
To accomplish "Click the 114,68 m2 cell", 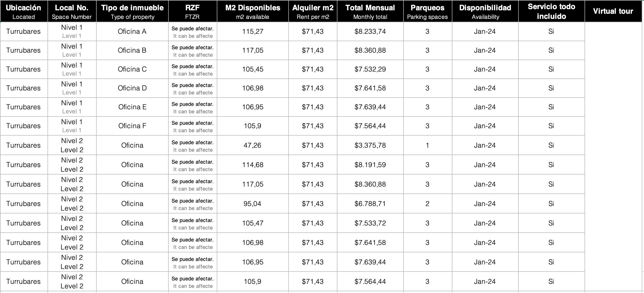I will point(253,165).
